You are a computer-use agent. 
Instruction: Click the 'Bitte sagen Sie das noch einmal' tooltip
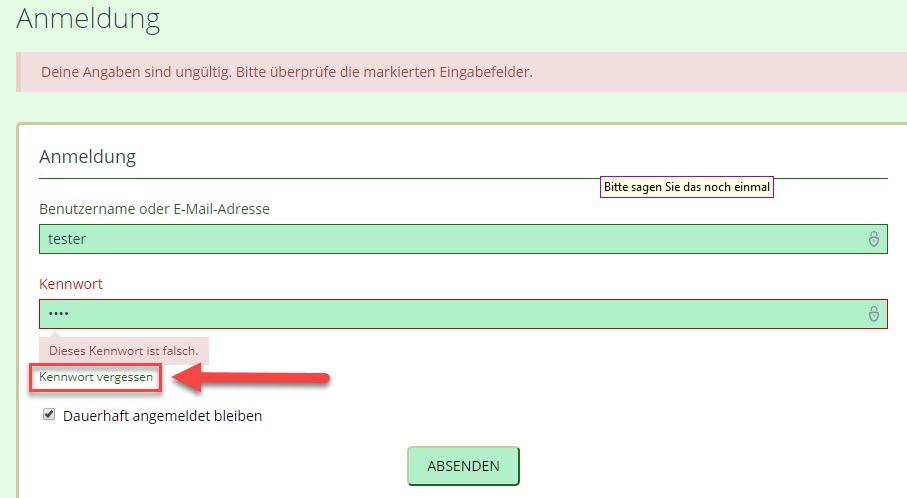pos(687,187)
